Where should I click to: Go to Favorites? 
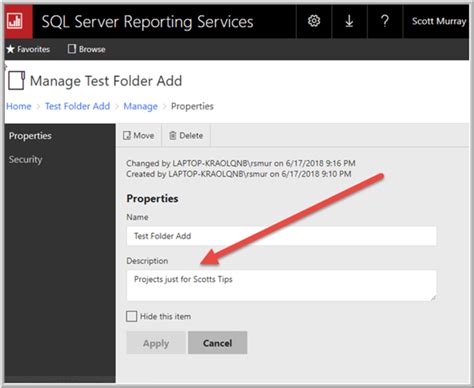[x=28, y=49]
